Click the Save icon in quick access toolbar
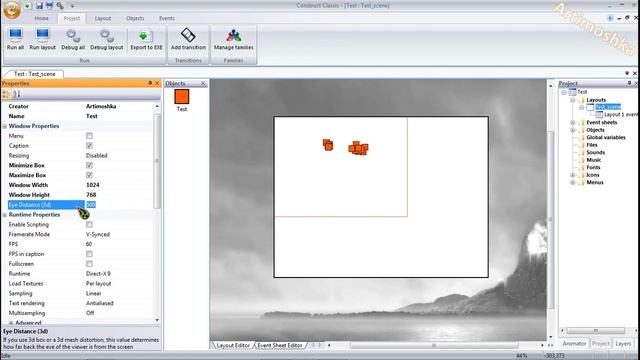 [39, 6]
